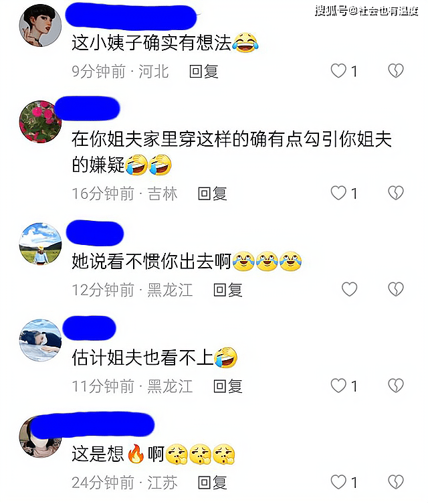Viewport: 428px width, 504px height.
Task: Reply to the 12分钟前 Heilongjiang comment
Action: (228, 290)
